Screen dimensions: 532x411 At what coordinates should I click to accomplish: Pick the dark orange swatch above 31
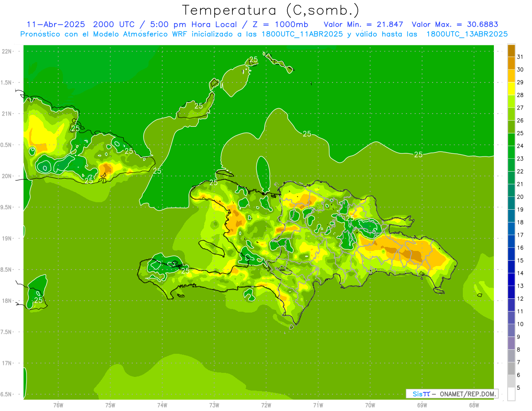511,51
